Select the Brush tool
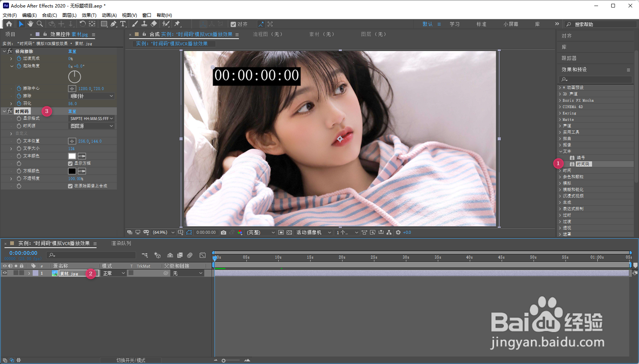 tap(135, 24)
